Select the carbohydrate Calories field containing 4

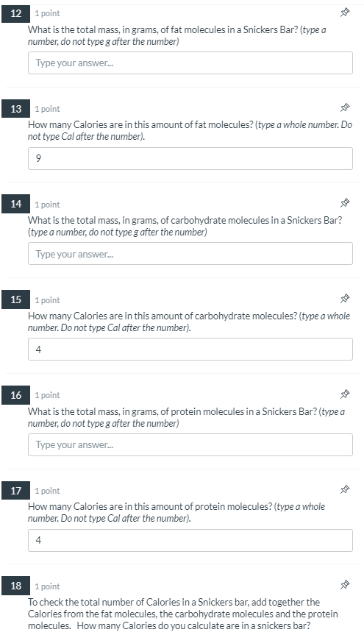pos(190,349)
